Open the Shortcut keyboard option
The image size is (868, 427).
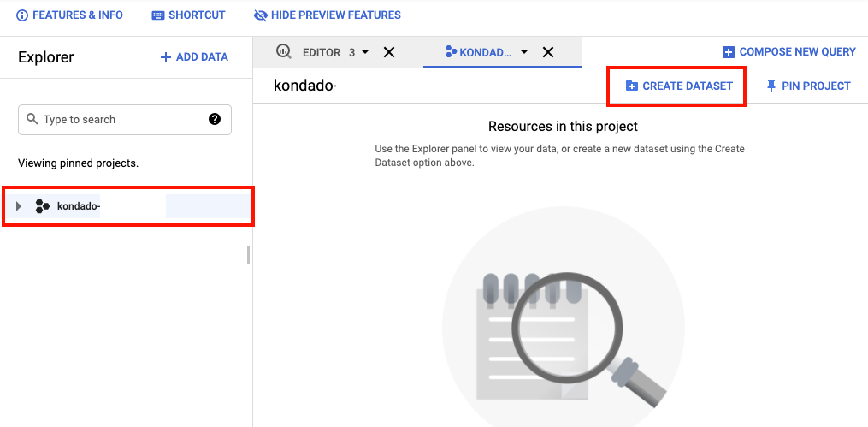click(188, 15)
